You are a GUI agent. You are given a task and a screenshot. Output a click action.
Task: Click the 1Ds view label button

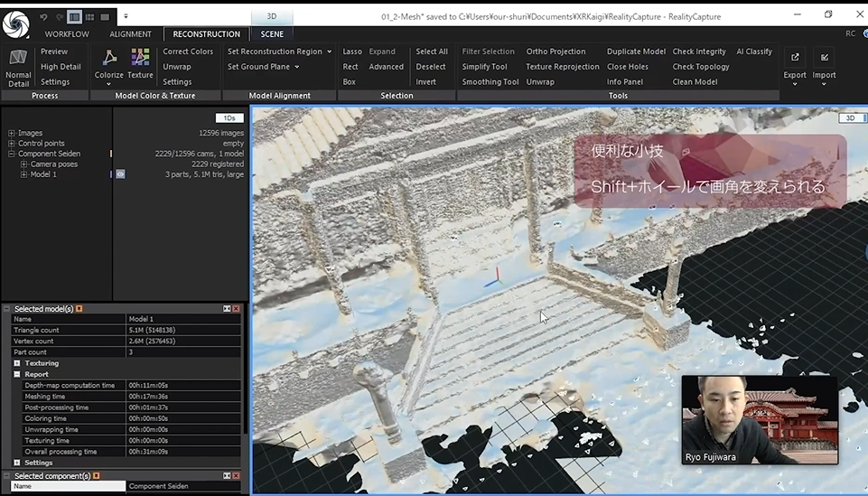(x=229, y=118)
